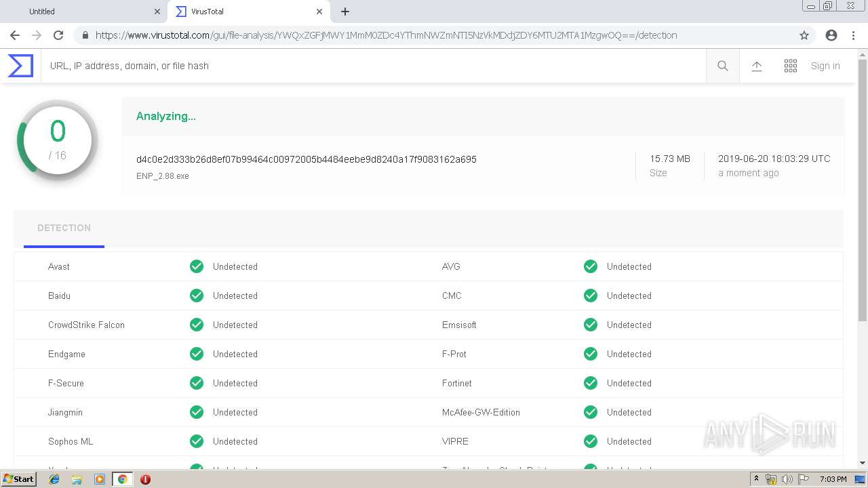Viewport: 868px width, 488px height.
Task: Click the green check for McAfee-GW-Edition
Action: tap(591, 412)
